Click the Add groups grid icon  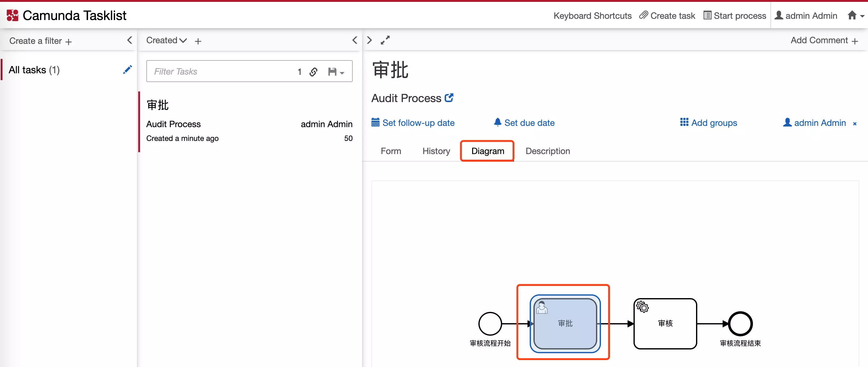pyautogui.click(x=684, y=122)
